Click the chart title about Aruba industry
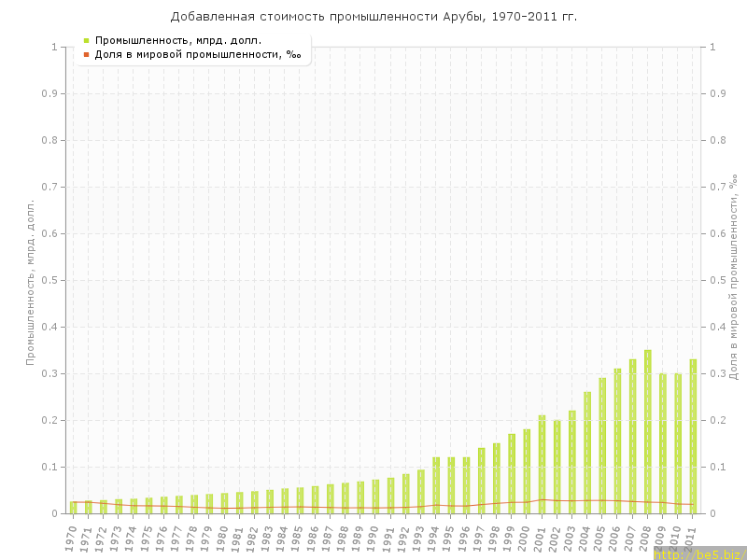This screenshot has width=747, height=560. (373, 17)
